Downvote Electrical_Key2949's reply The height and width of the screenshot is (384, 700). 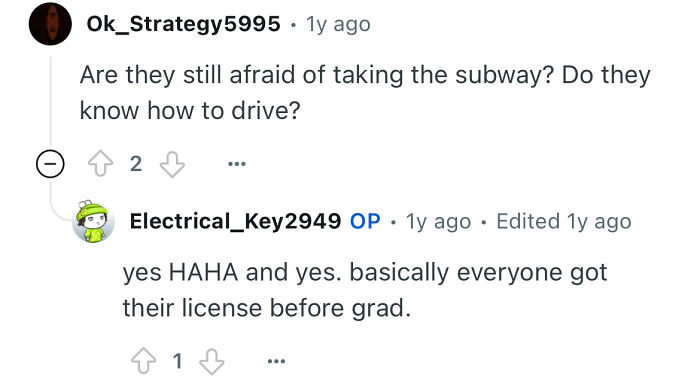click(x=212, y=361)
